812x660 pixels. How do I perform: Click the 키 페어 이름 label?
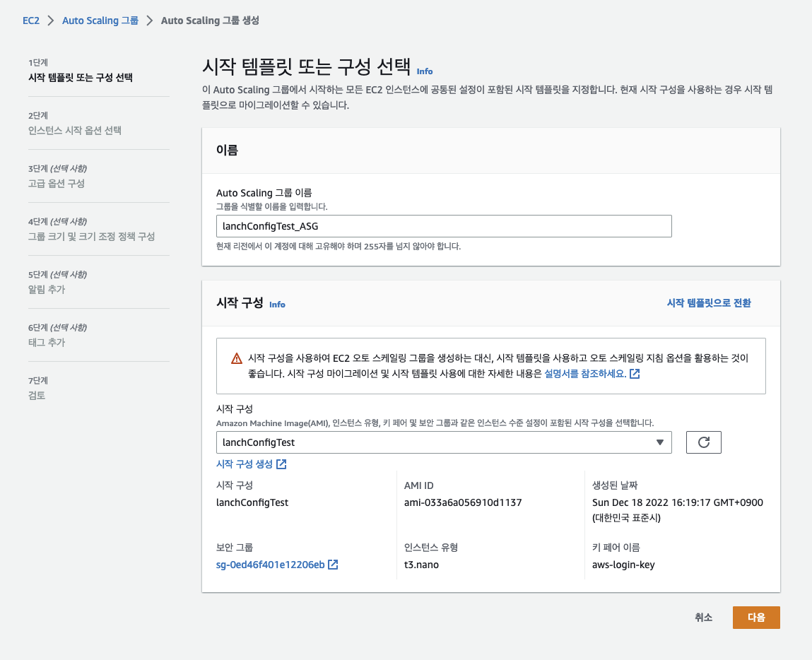[x=616, y=548]
